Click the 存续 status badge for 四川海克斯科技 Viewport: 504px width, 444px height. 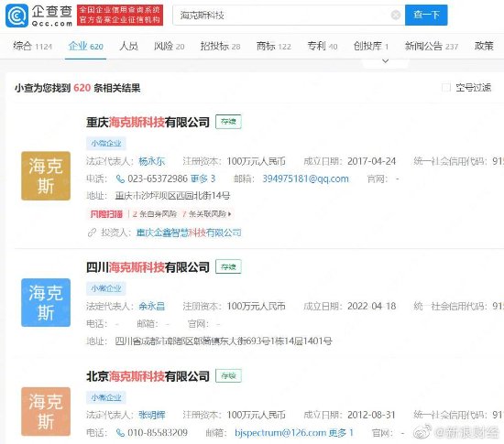[228, 266]
